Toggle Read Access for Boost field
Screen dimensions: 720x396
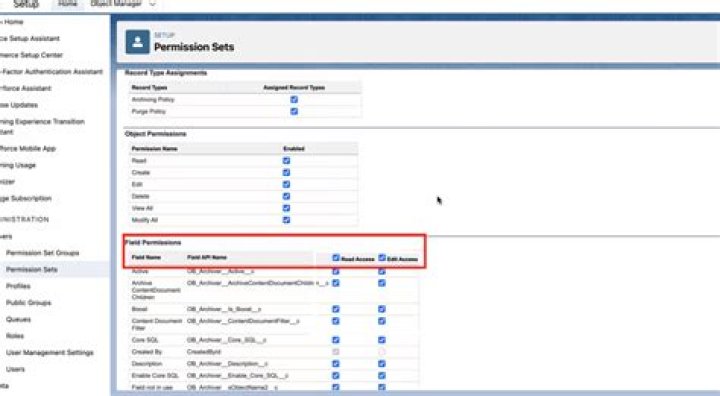pos(336,309)
